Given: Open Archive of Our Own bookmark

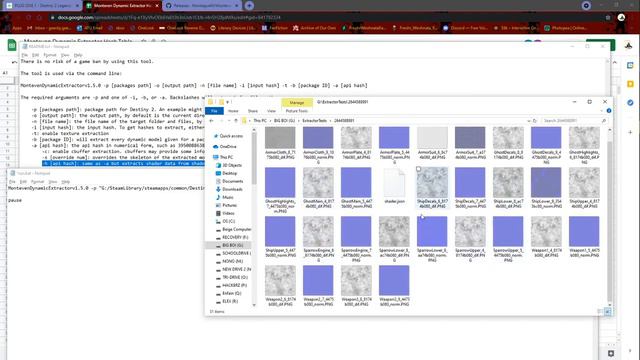Looking at the screenshot, I should [x=314, y=28].
